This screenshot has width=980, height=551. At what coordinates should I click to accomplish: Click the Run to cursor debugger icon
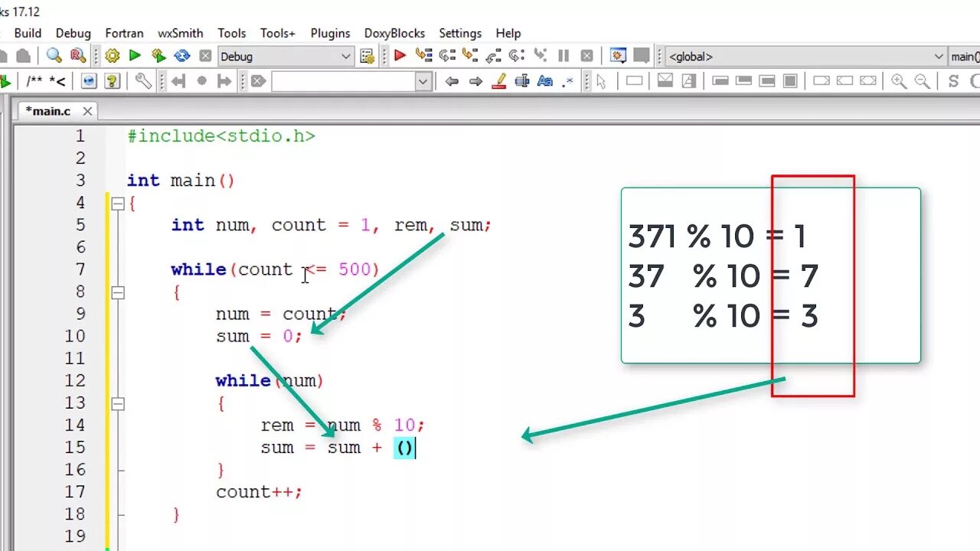click(423, 56)
